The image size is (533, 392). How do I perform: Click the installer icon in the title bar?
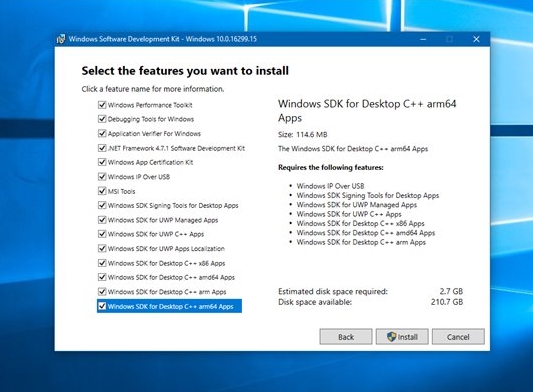61,39
